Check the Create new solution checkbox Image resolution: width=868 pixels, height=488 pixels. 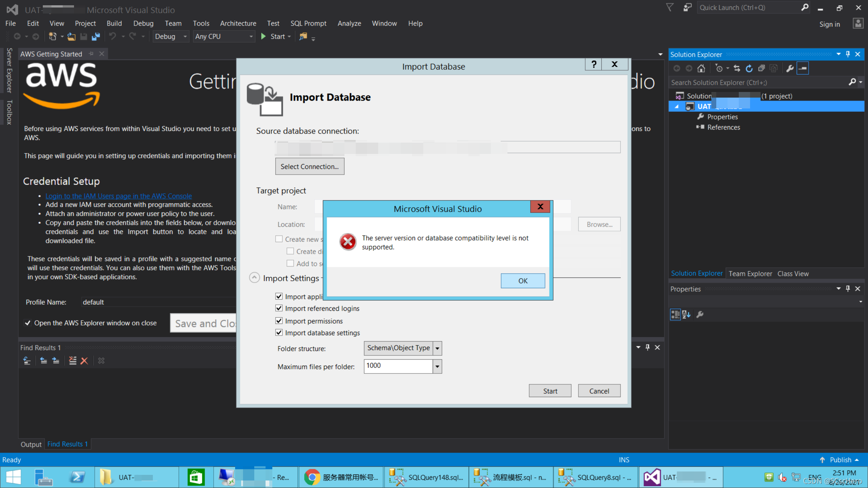pos(279,239)
